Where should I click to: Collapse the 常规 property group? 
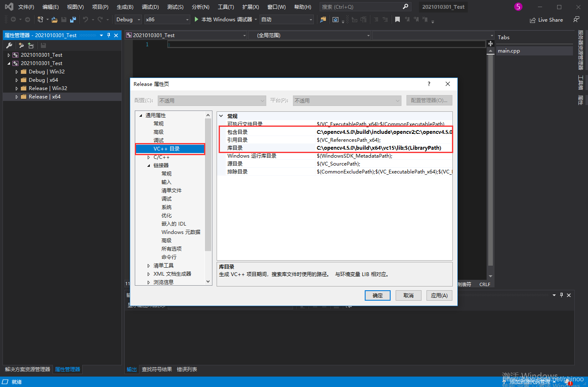(x=221, y=116)
